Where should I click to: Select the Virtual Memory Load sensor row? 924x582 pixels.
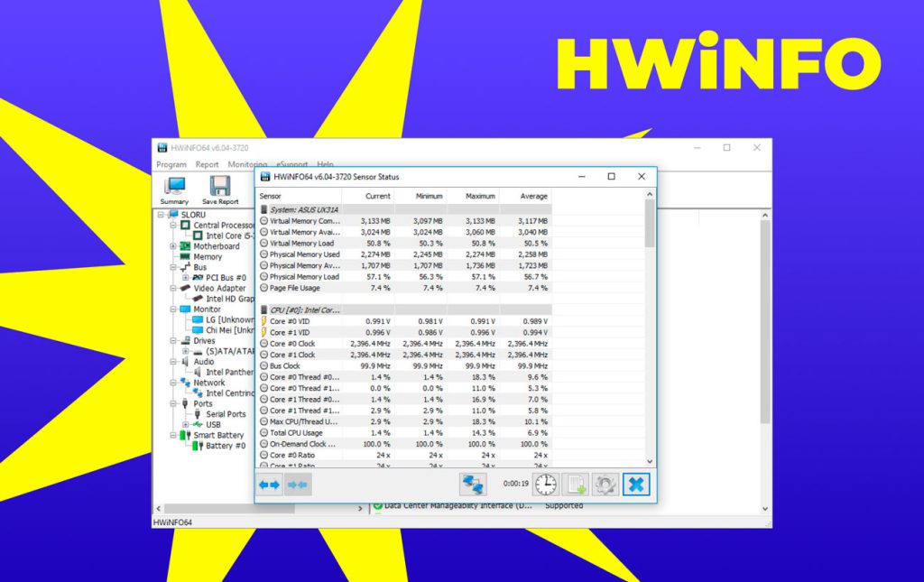point(404,244)
